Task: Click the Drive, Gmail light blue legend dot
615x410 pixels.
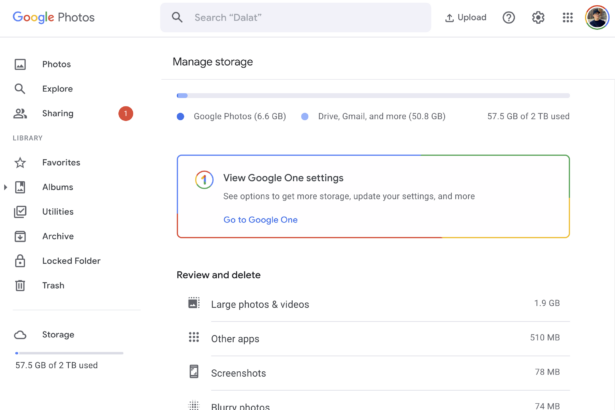Action: coord(305,117)
